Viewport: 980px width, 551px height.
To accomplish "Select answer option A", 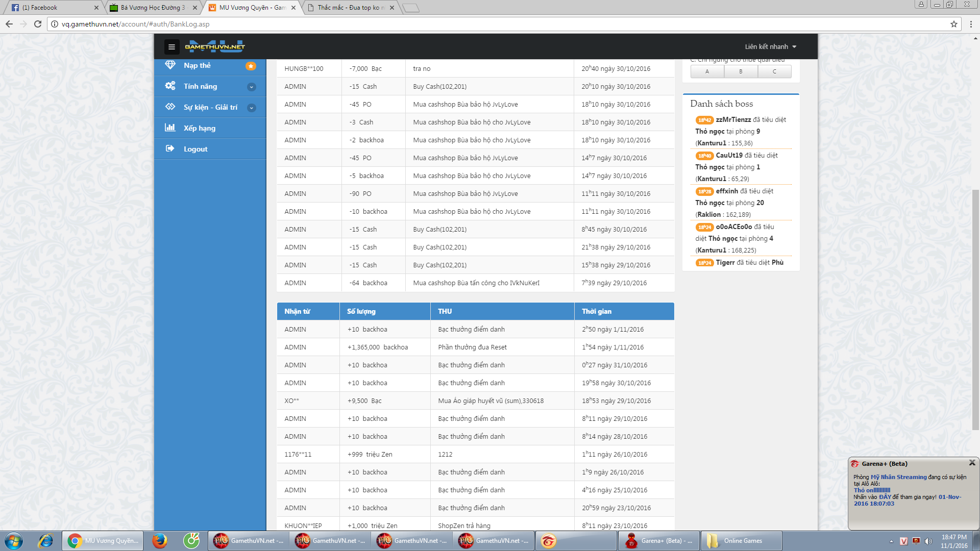I will (x=707, y=71).
